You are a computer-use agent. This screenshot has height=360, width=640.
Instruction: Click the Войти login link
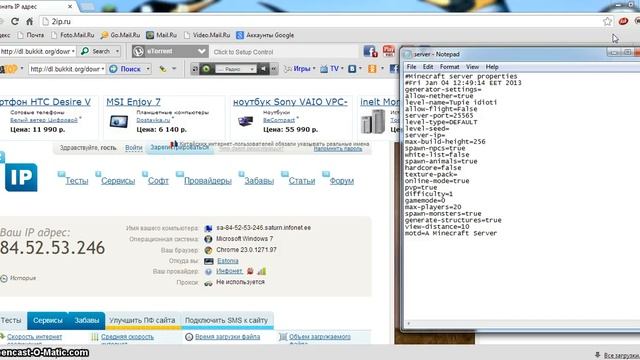click(134, 148)
